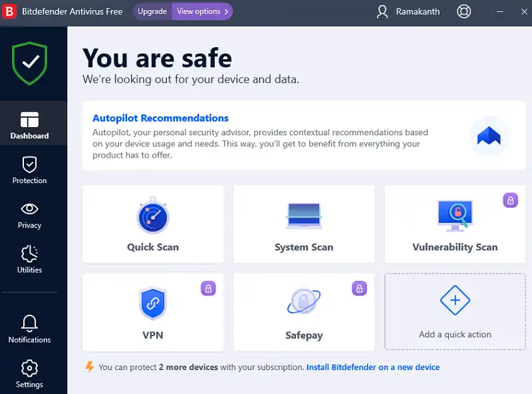Open the VPN shield icon
Viewport: 532px width, 394px height.
point(153,303)
